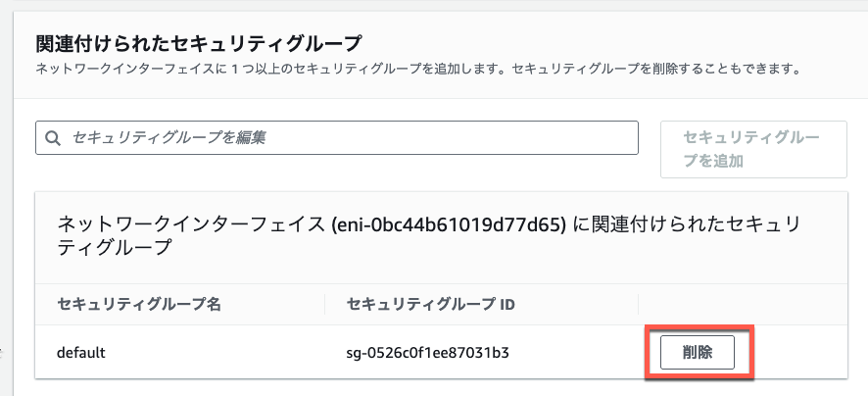868x396 pixels.
Task: Click empty space between search field and add button
Action: (650, 138)
